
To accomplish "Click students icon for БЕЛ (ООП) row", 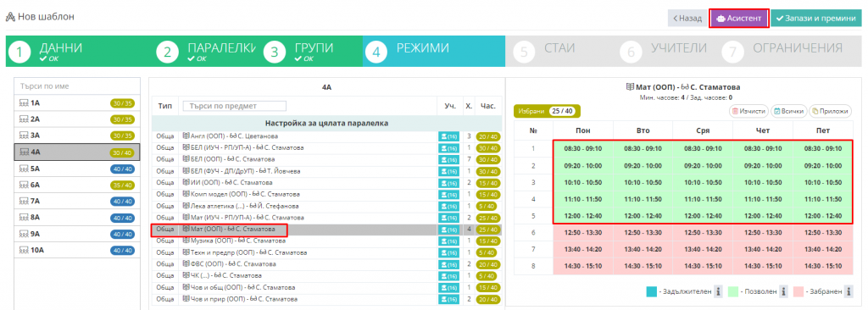I will click(449, 159).
